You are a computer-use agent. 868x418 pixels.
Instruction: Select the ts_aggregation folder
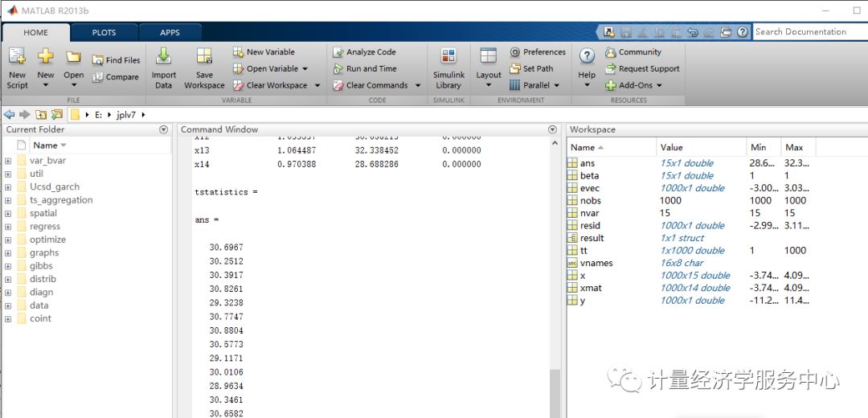[61, 200]
